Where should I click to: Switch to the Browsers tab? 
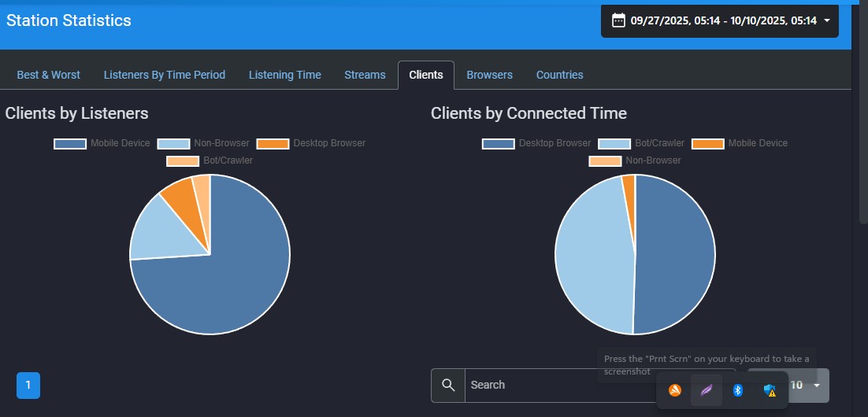489,75
